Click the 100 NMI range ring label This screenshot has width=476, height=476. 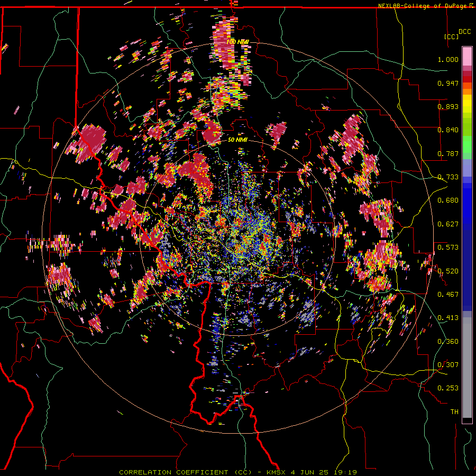click(x=237, y=42)
